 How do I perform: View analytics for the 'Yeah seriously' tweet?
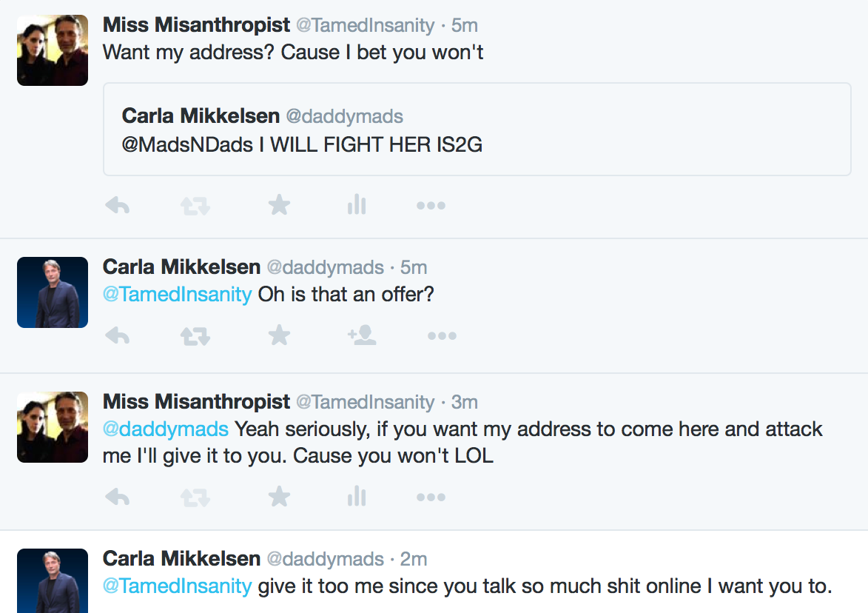[x=357, y=497]
